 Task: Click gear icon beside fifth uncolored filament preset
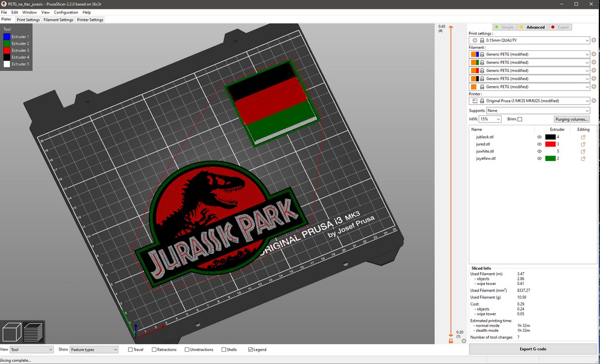tap(594, 87)
